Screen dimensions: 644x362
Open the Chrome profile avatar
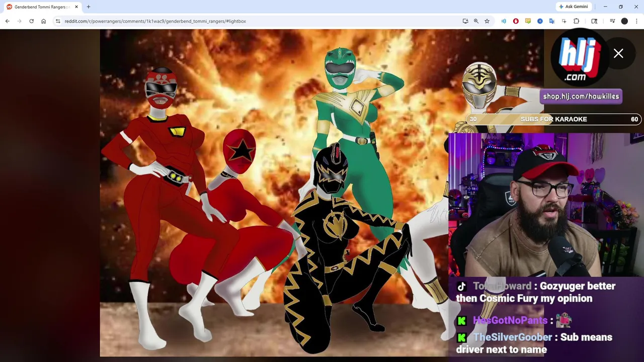(x=624, y=21)
